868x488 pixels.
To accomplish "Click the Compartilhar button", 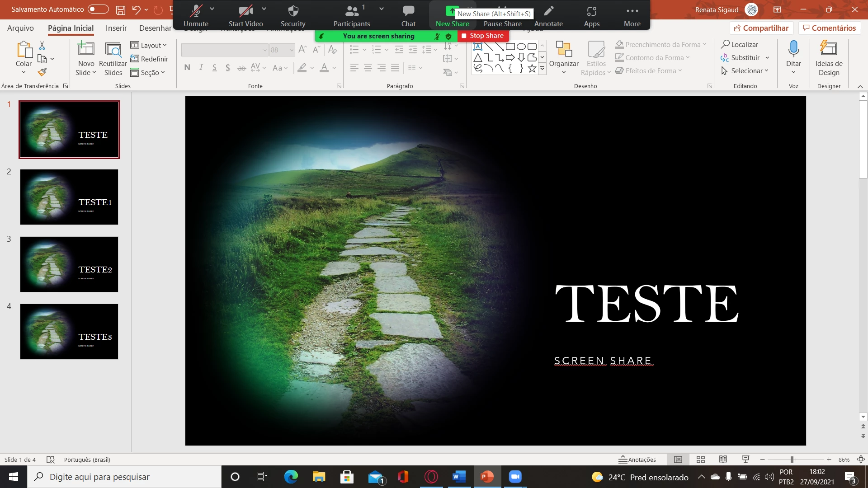I will [761, 28].
